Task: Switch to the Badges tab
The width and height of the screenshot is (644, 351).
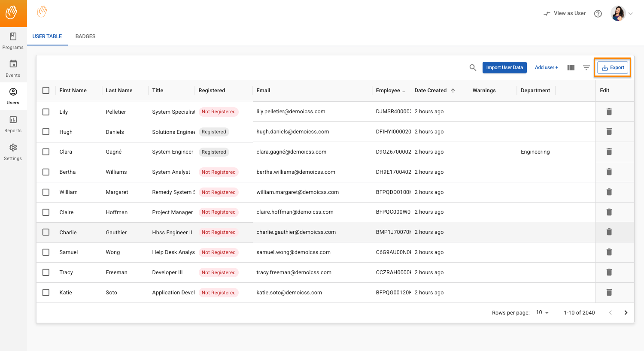Action: click(85, 36)
